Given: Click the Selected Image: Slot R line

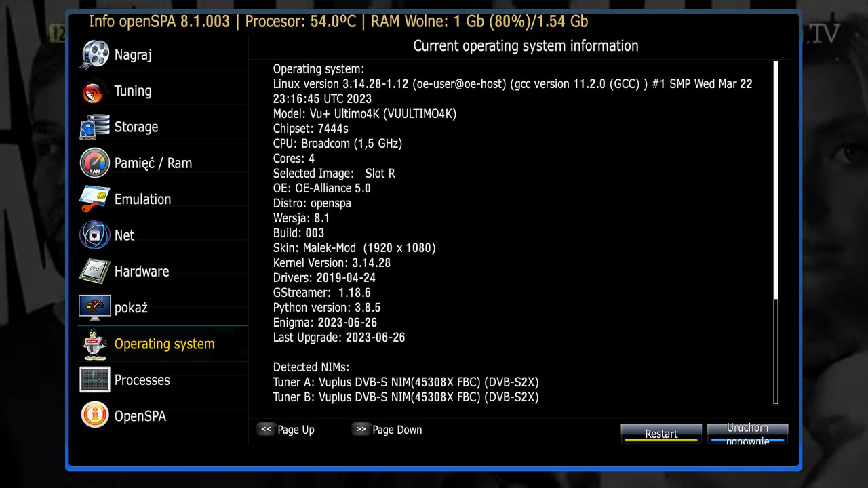Looking at the screenshot, I should tap(334, 173).
